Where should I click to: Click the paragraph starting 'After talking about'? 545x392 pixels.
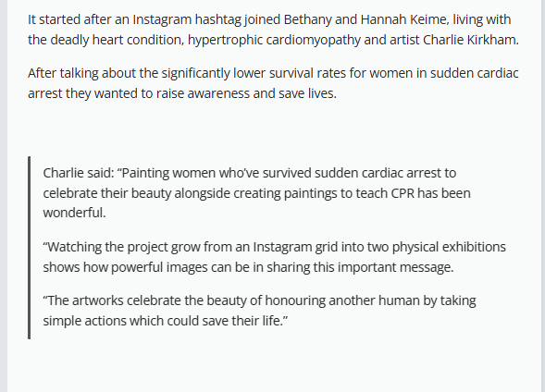point(273,83)
